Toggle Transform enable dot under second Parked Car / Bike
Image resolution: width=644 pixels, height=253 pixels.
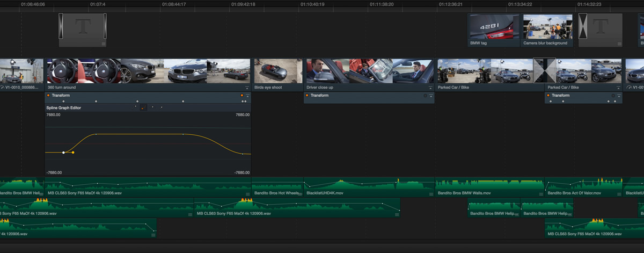tap(549, 95)
